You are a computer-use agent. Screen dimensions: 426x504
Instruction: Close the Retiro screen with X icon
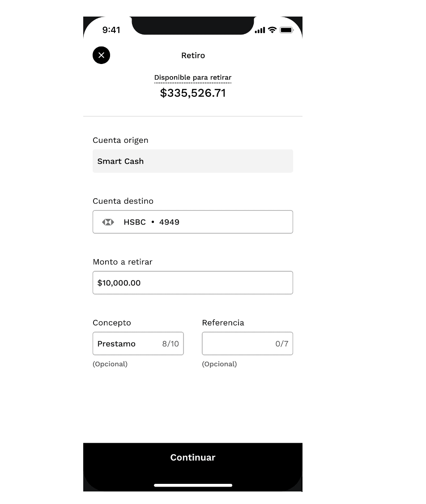pyautogui.click(x=101, y=55)
